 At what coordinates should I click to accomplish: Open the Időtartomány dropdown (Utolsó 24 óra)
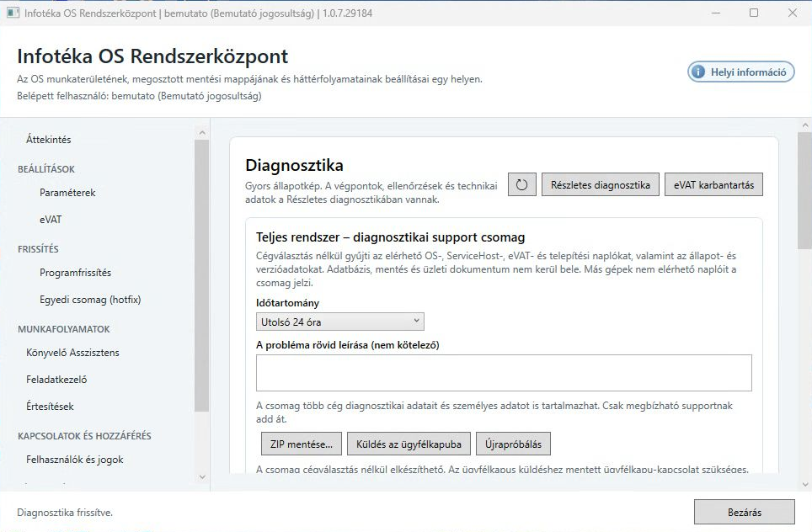click(x=339, y=322)
